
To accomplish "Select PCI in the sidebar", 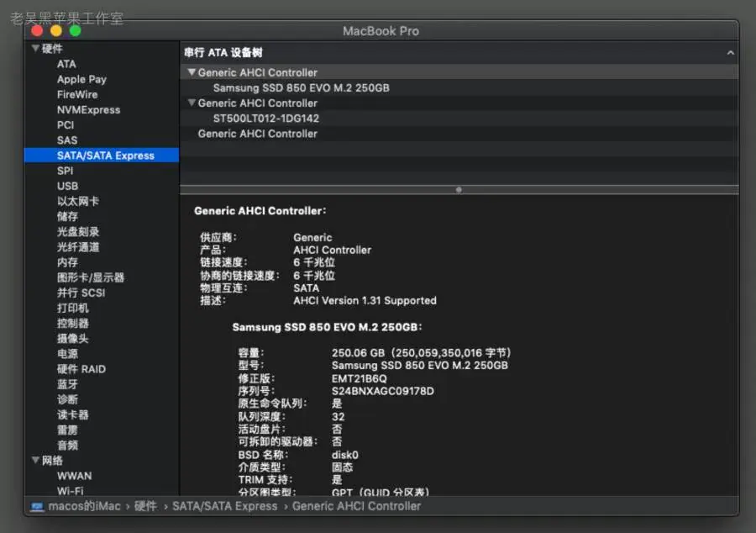I will [66, 125].
